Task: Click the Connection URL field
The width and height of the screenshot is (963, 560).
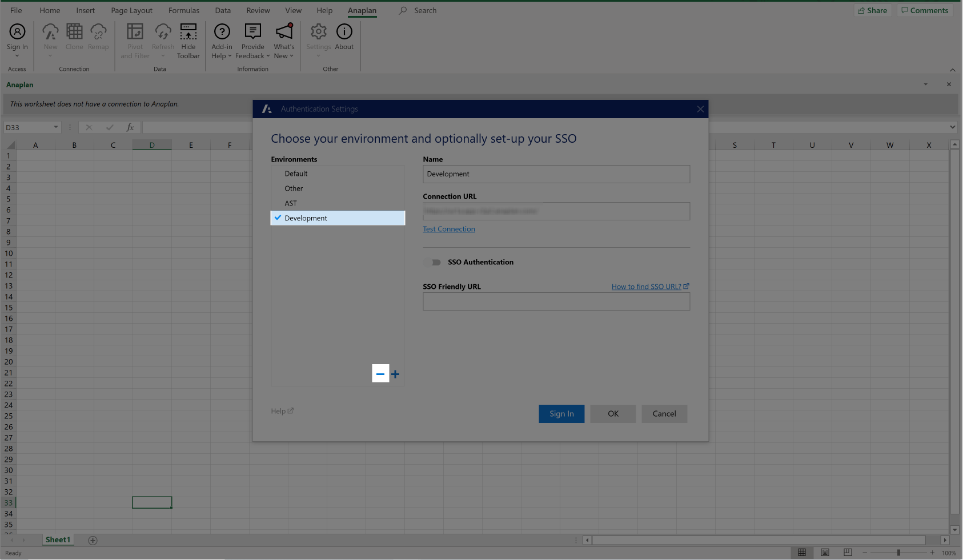Action: [x=556, y=211]
